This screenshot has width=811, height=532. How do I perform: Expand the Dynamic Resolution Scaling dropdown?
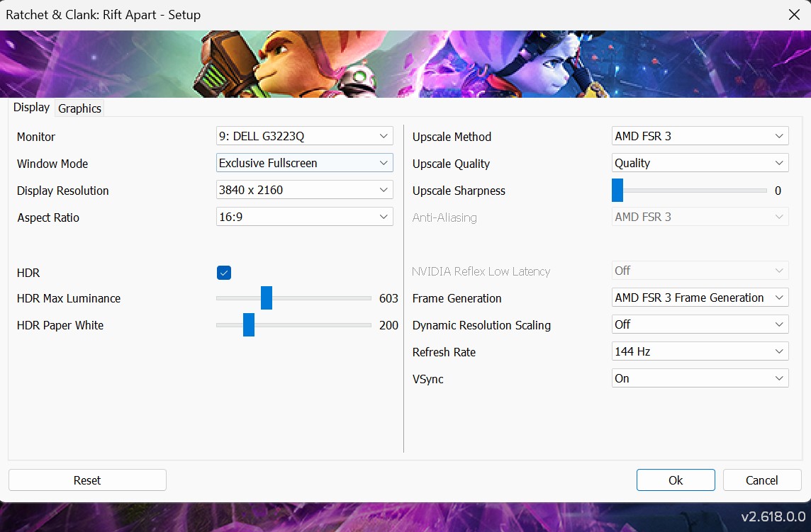point(700,324)
